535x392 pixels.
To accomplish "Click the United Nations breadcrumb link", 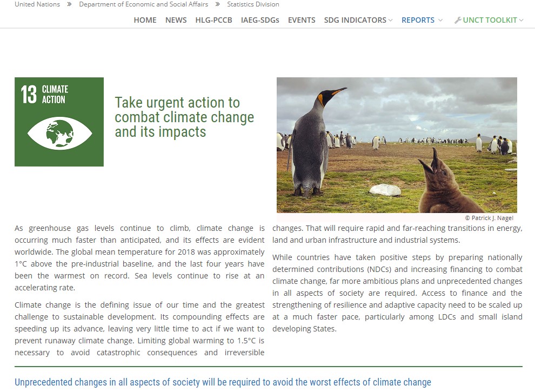I will click(37, 4).
